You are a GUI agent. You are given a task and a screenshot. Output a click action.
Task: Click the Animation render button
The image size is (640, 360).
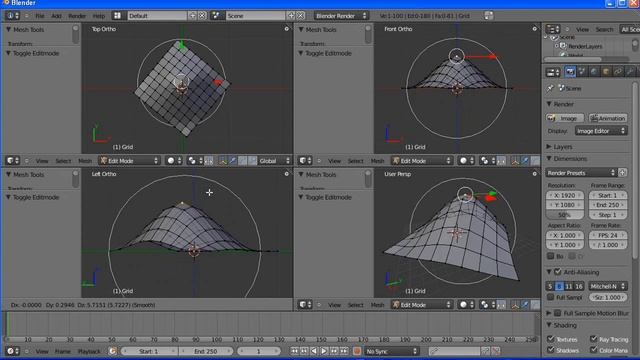click(x=608, y=118)
